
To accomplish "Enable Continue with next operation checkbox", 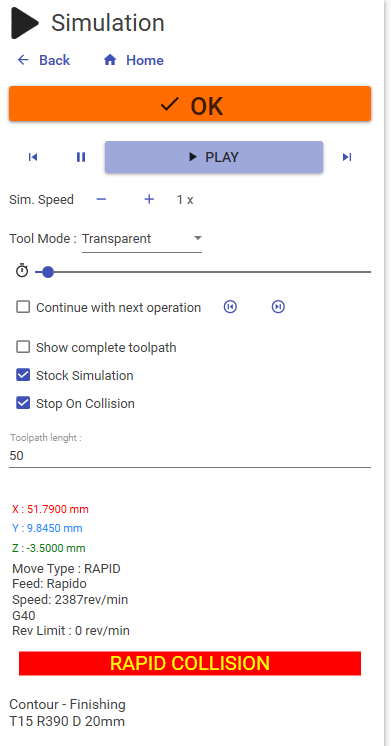I will coord(23,307).
